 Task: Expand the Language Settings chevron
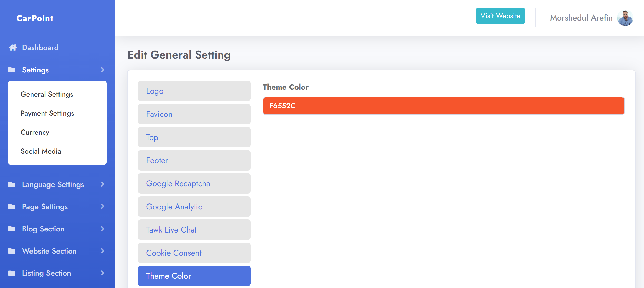point(103,184)
